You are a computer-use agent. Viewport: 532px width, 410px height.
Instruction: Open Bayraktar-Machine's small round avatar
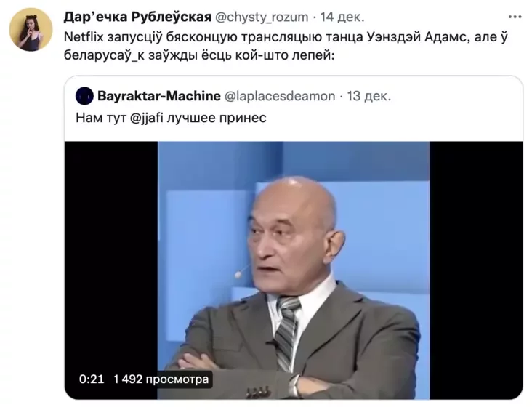pos(84,96)
